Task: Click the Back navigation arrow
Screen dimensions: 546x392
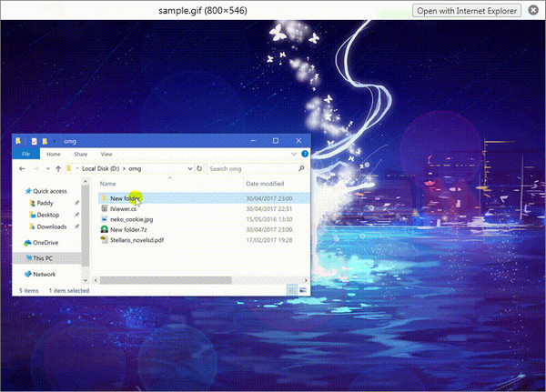Action: [x=22, y=168]
